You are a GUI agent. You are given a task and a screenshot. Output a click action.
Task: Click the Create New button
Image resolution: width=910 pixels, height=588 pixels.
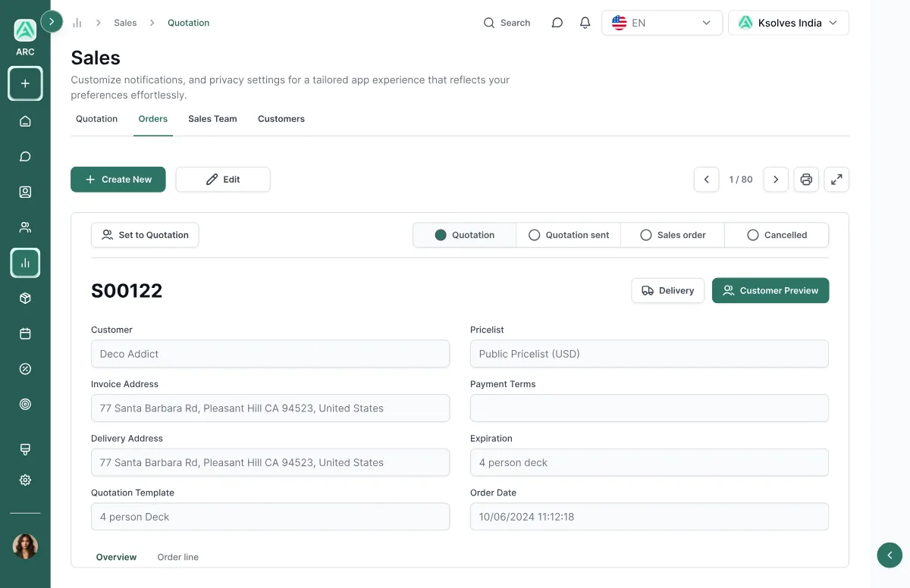pyautogui.click(x=118, y=180)
